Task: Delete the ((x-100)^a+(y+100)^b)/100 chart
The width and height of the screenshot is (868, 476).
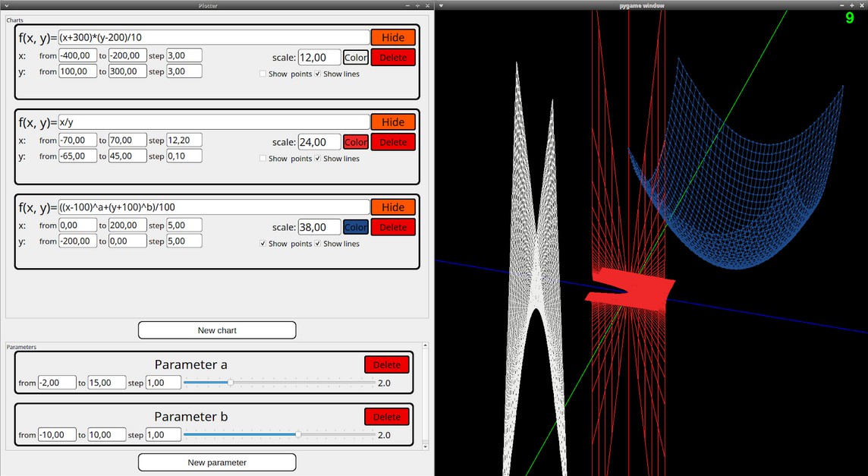Action: [x=393, y=227]
